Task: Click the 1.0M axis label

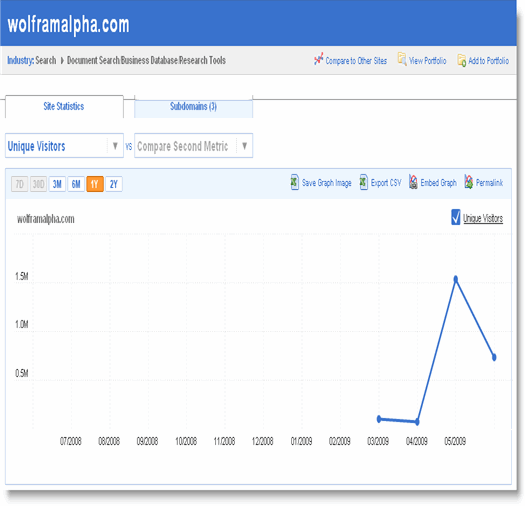Action: point(22,324)
